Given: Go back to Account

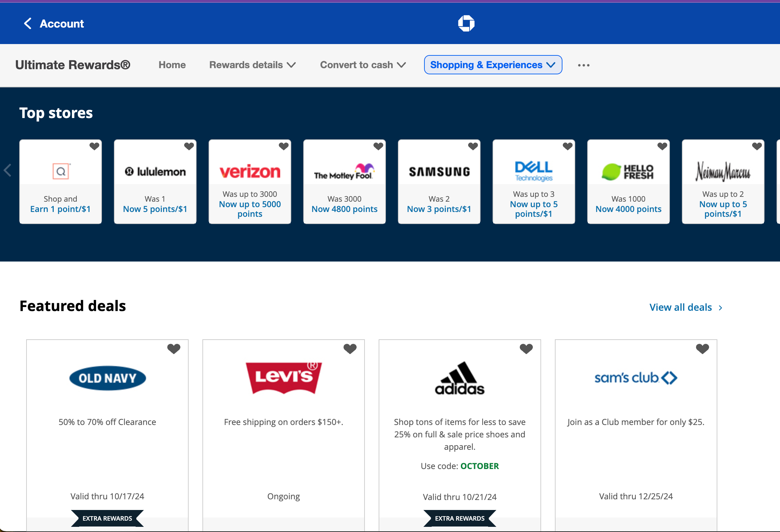Looking at the screenshot, I should tap(62, 23).
